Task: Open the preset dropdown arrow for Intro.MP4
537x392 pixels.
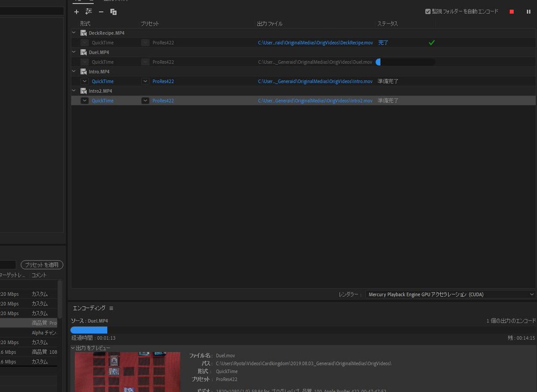Action: (x=145, y=81)
